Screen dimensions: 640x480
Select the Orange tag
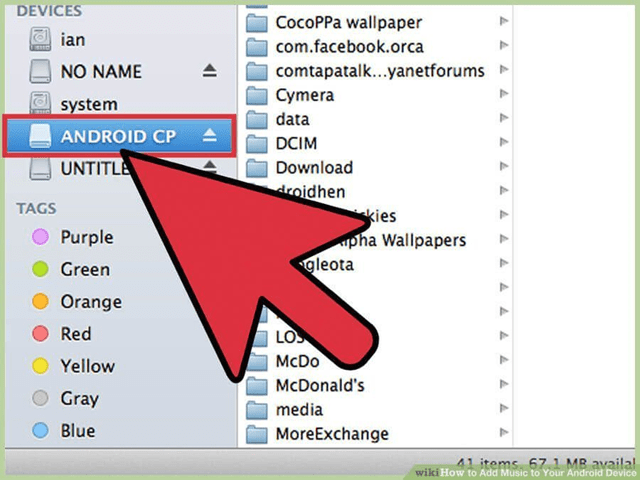click(x=90, y=302)
